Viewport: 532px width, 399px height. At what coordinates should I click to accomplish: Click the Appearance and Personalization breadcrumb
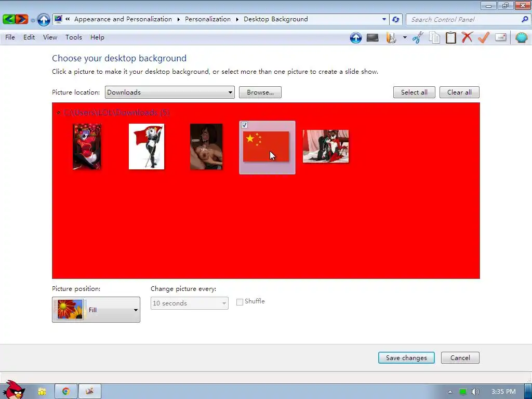(123, 19)
